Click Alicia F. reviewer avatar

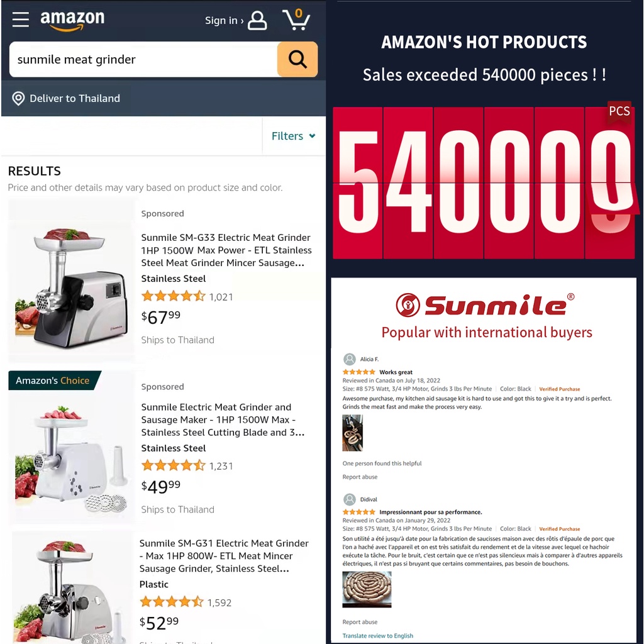pos(350,359)
